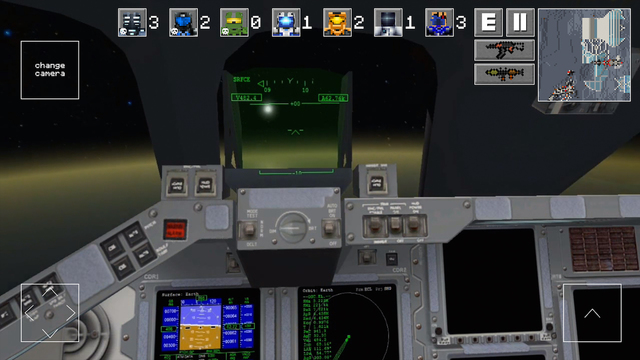Select the orange armored soldier portrait
The height and width of the screenshot is (360, 640).
pyautogui.click(x=337, y=22)
